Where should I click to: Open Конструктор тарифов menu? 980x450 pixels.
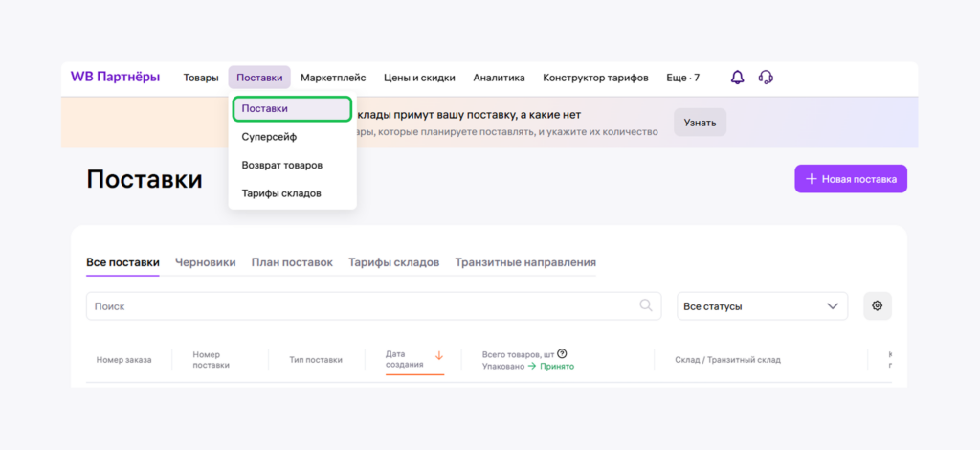tap(595, 78)
